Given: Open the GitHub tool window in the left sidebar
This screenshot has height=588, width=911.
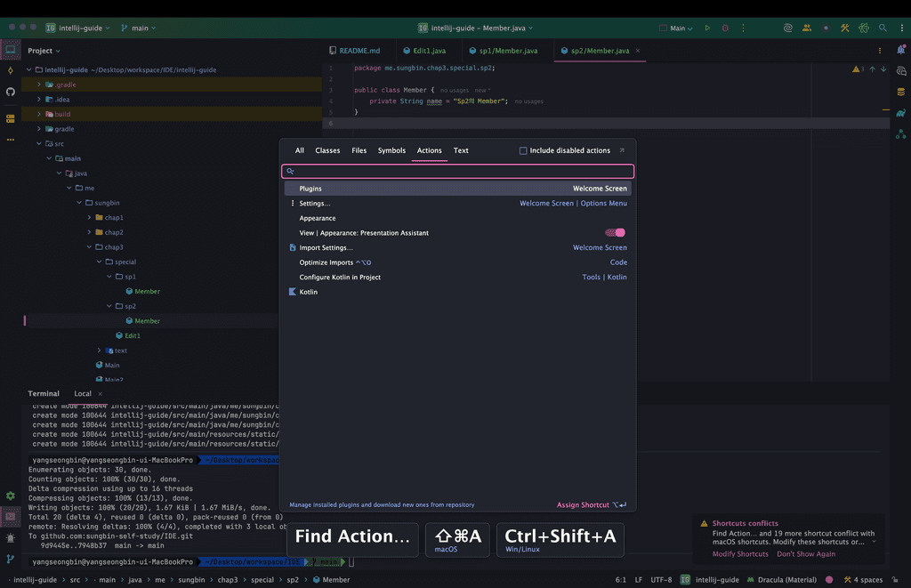Looking at the screenshot, I should point(11,92).
